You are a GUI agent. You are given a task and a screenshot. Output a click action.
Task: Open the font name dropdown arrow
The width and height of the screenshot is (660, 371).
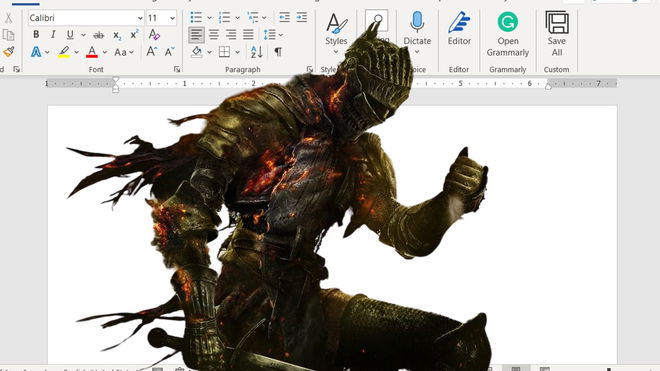(x=140, y=18)
